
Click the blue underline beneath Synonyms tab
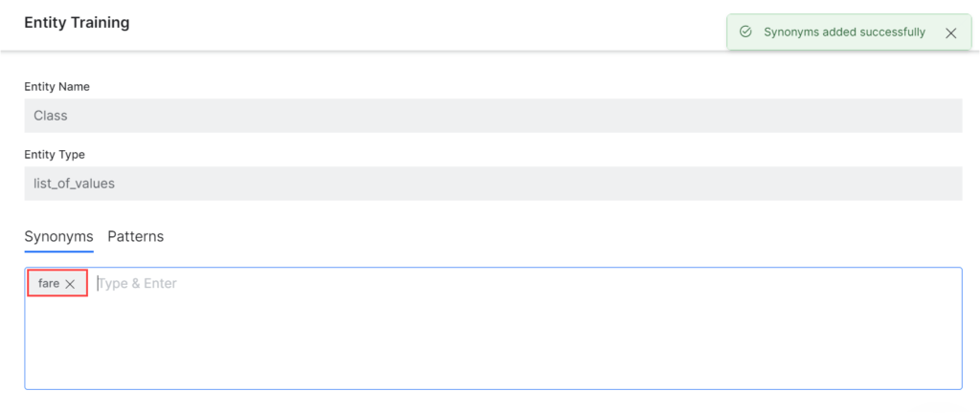pos(58,250)
